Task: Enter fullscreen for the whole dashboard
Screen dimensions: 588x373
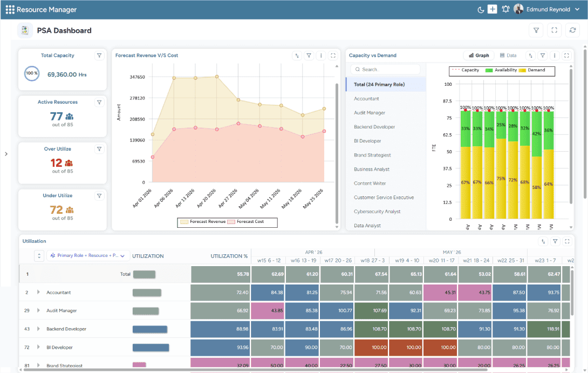Action: click(554, 30)
